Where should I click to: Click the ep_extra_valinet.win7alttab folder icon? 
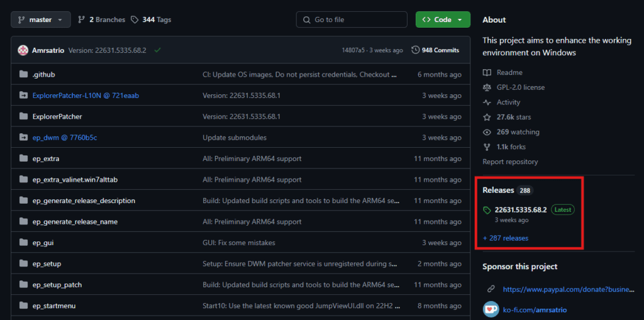tap(23, 180)
